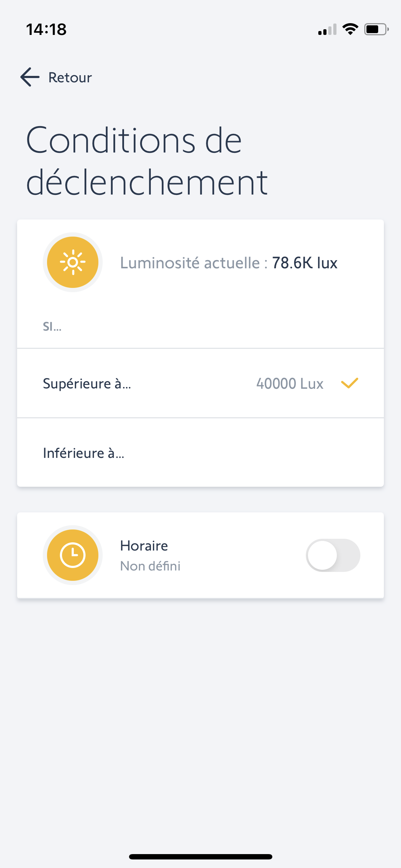Click the yellow checkmark next to 40000 Lux
401x868 pixels.
coord(349,383)
